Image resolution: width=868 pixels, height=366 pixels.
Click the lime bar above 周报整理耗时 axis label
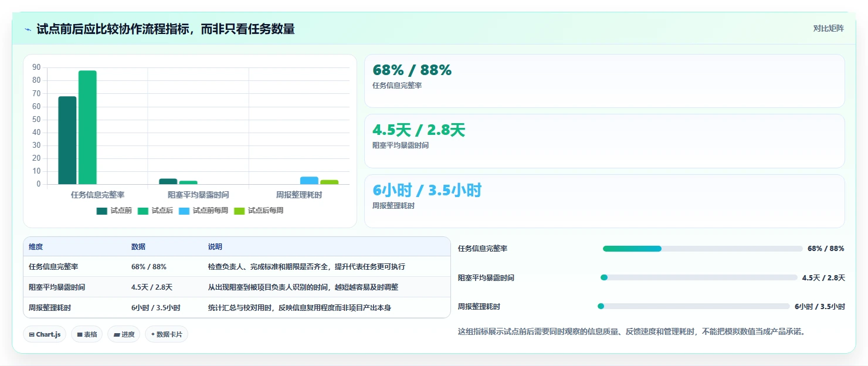pos(330,182)
